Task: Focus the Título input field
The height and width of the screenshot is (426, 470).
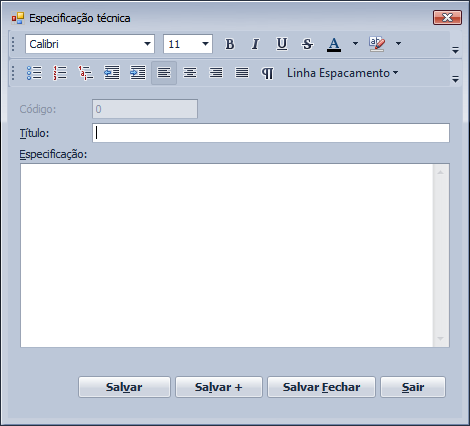Action: pyautogui.click(x=271, y=133)
